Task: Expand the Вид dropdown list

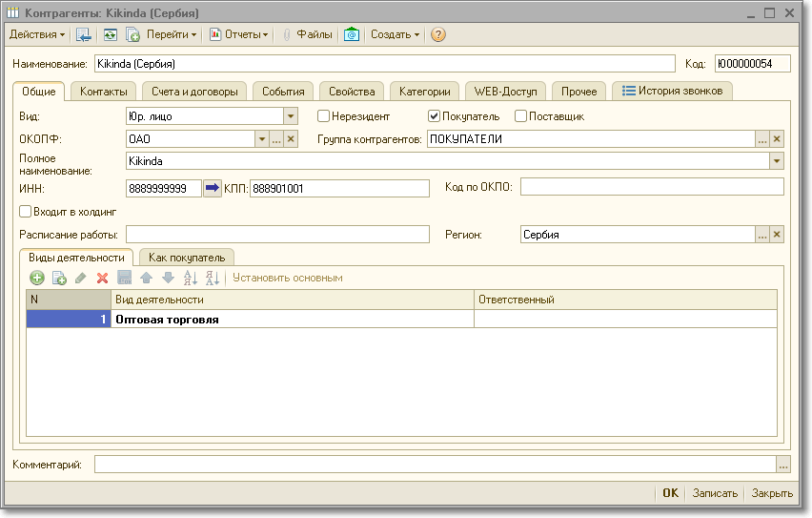Action: (x=291, y=116)
